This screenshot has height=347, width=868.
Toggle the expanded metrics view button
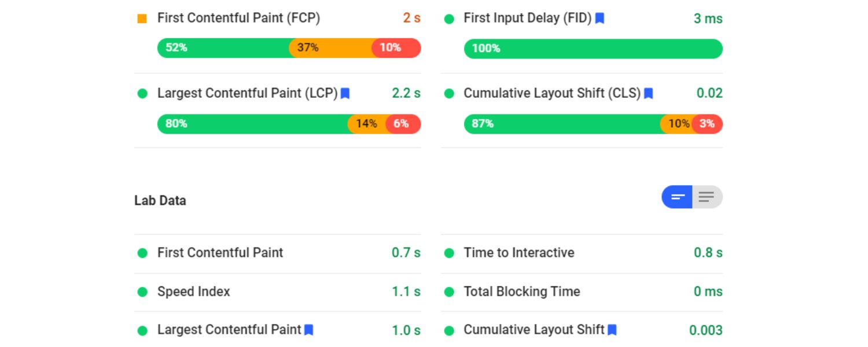point(707,197)
